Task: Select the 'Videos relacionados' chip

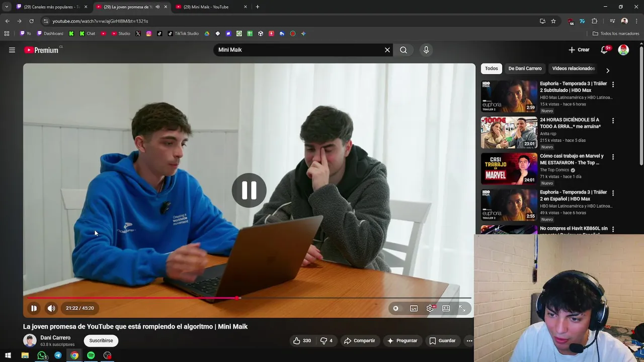Action: 573,68
